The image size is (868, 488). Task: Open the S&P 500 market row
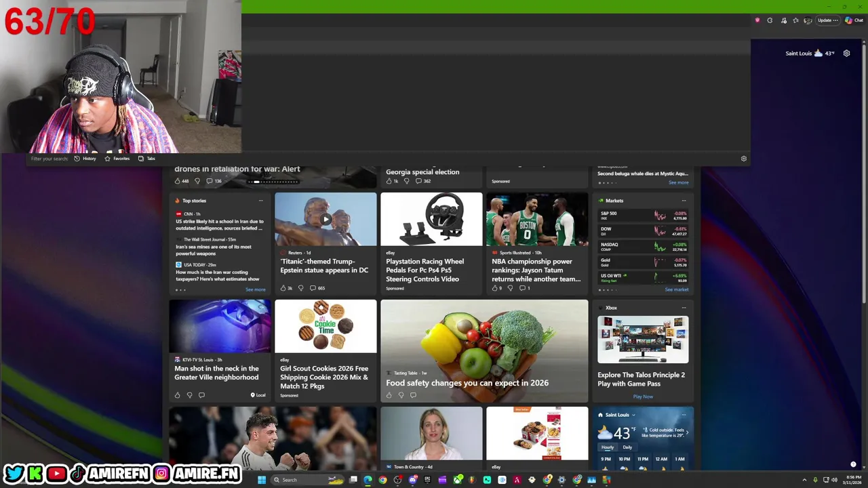643,216
